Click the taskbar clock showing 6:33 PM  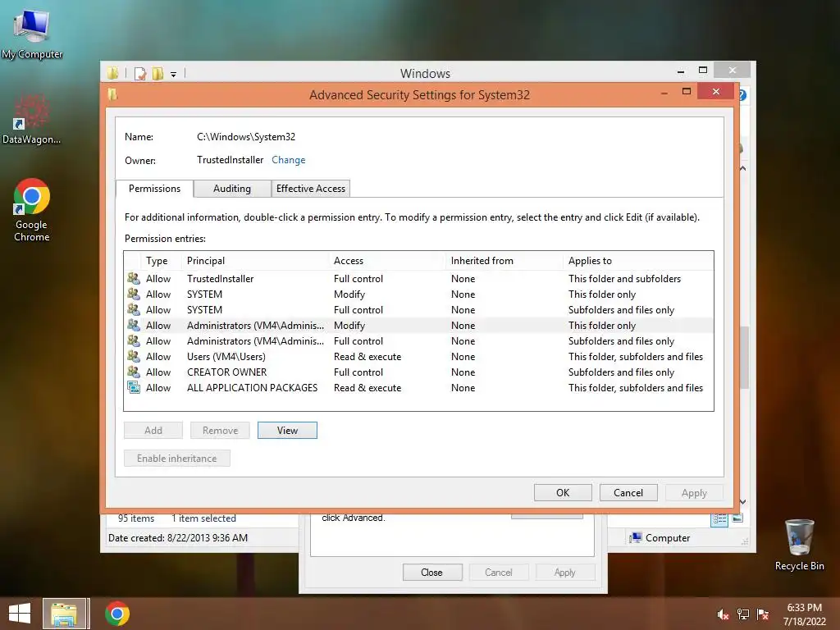(x=804, y=614)
